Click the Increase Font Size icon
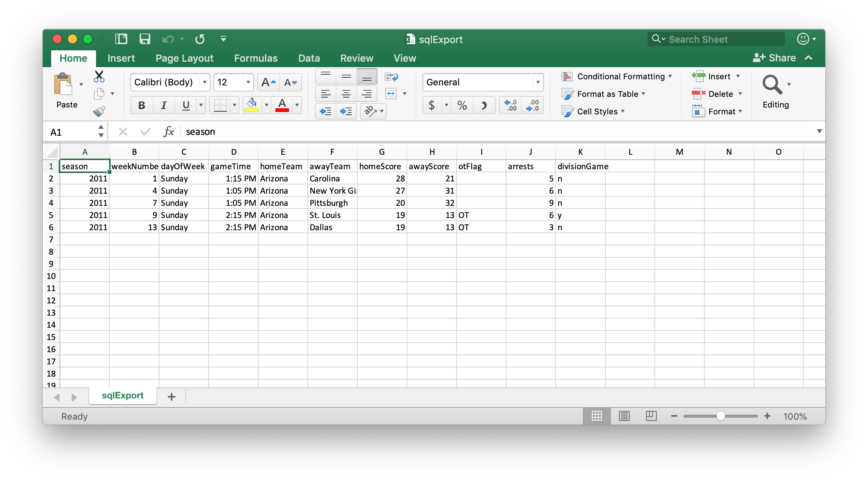Screen dimensions: 868x481 point(268,82)
